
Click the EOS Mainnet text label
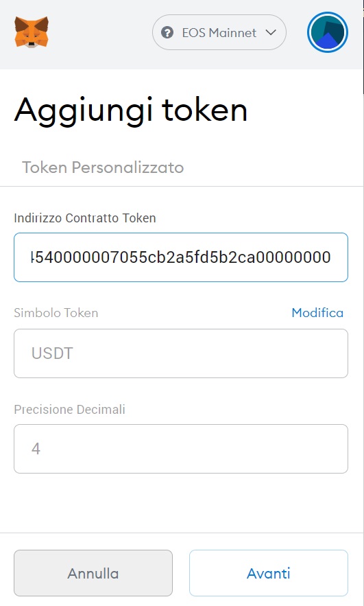(219, 33)
